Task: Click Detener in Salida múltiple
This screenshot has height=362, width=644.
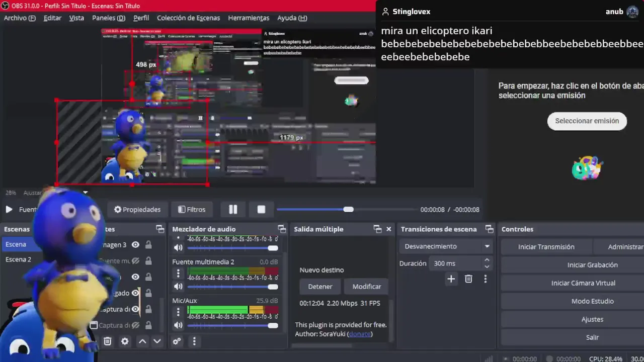Action: tap(320, 287)
